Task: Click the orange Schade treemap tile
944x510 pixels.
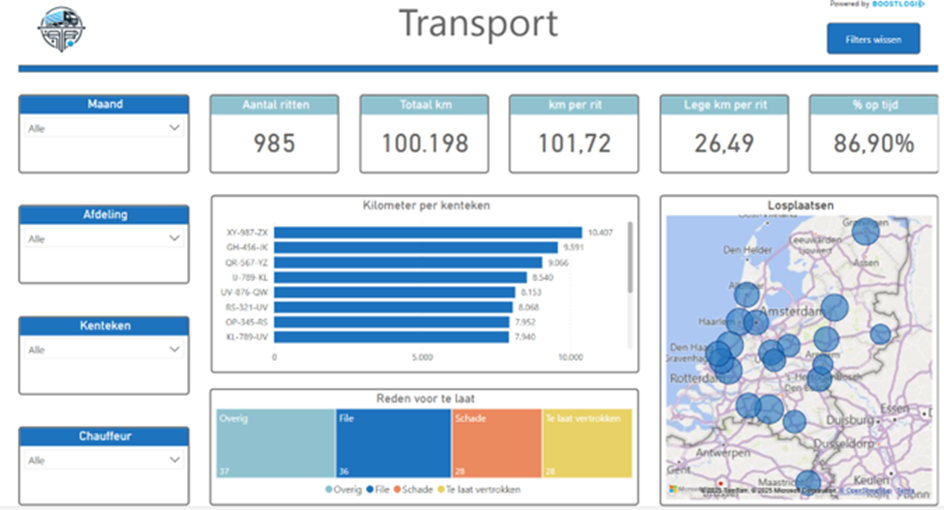Action: coord(496,443)
